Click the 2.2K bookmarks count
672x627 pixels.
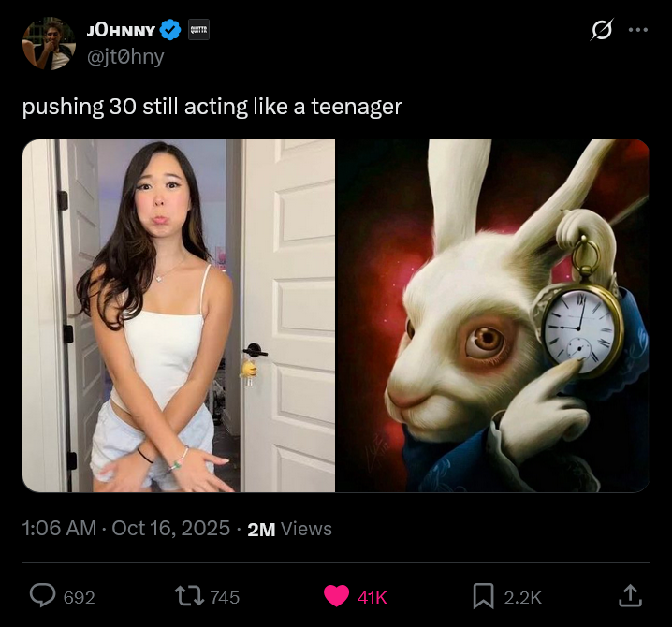[523, 597]
